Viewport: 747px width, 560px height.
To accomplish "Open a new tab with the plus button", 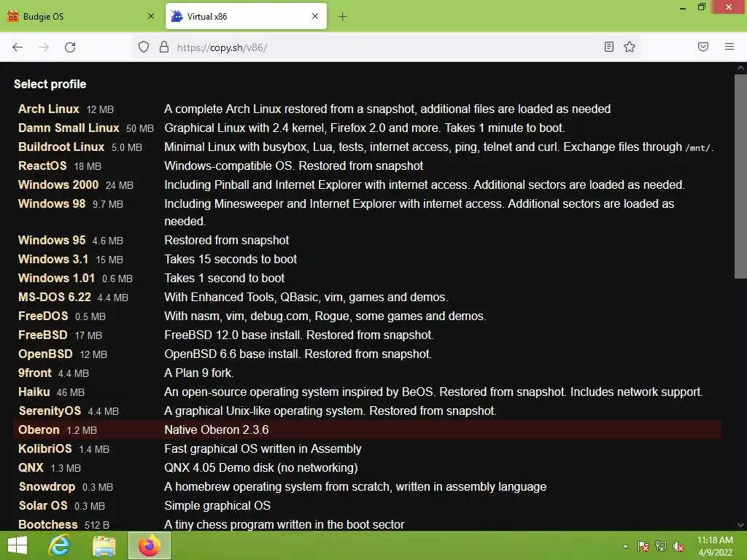I will pos(342,17).
